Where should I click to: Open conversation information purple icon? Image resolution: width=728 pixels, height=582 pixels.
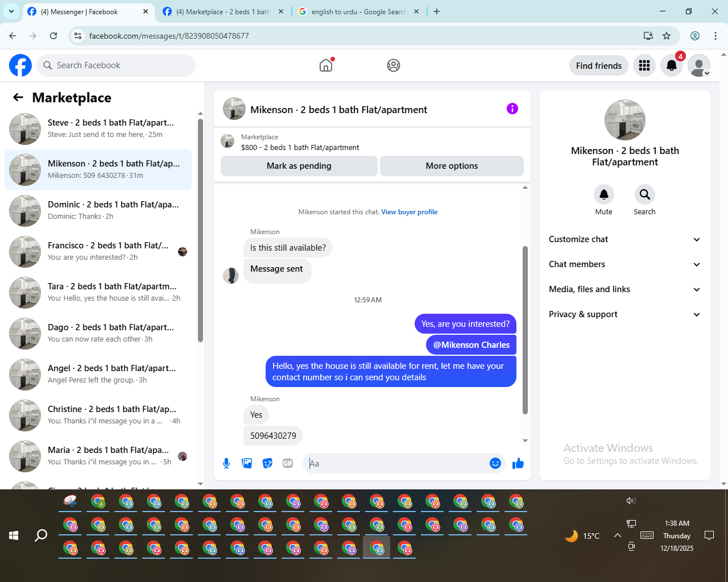pyautogui.click(x=512, y=109)
